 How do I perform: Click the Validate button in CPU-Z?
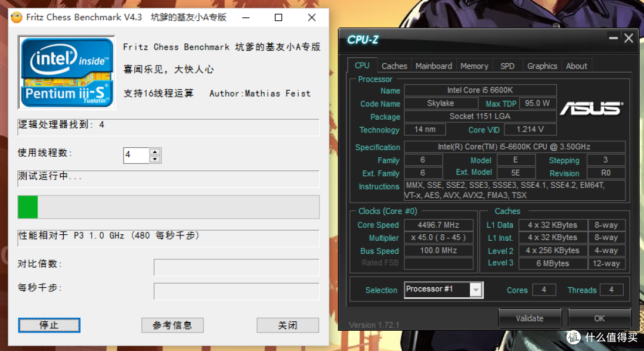[x=530, y=318]
